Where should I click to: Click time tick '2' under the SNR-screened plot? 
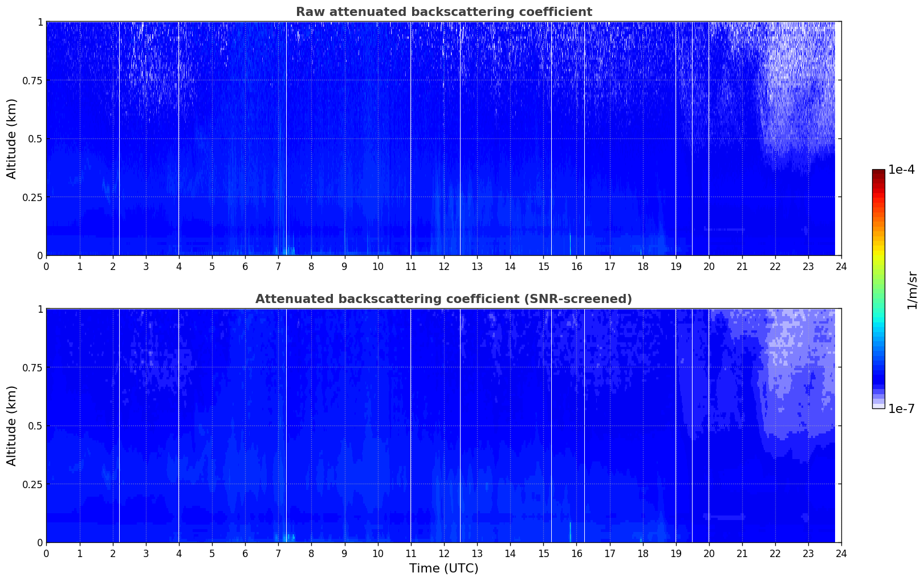click(x=113, y=553)
